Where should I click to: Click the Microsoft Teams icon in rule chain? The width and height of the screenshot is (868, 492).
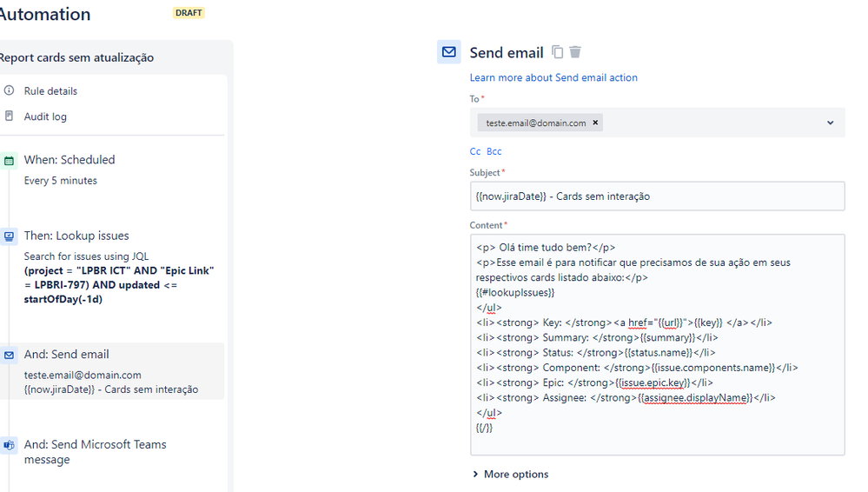click(x=10, y=445)
